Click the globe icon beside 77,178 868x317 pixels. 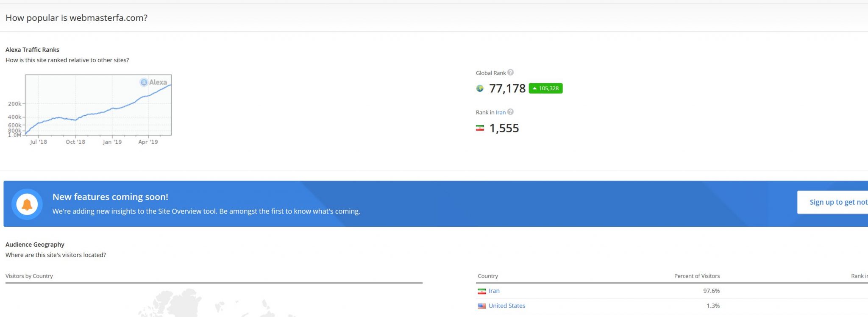(x=480, y=88)
